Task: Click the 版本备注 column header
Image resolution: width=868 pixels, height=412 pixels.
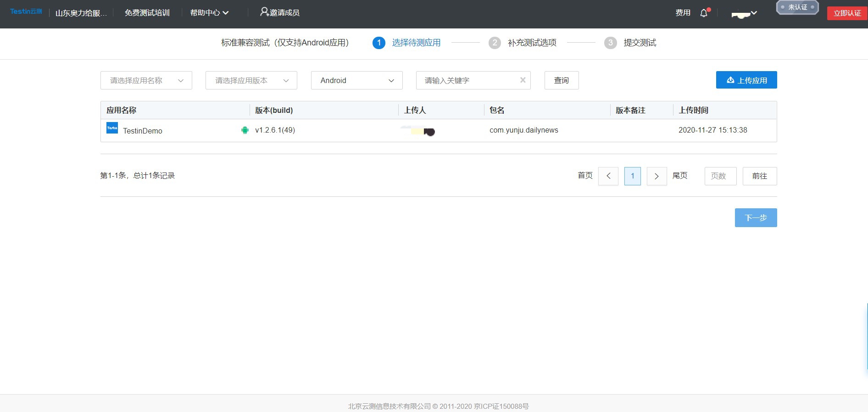Action: (630, 110)
